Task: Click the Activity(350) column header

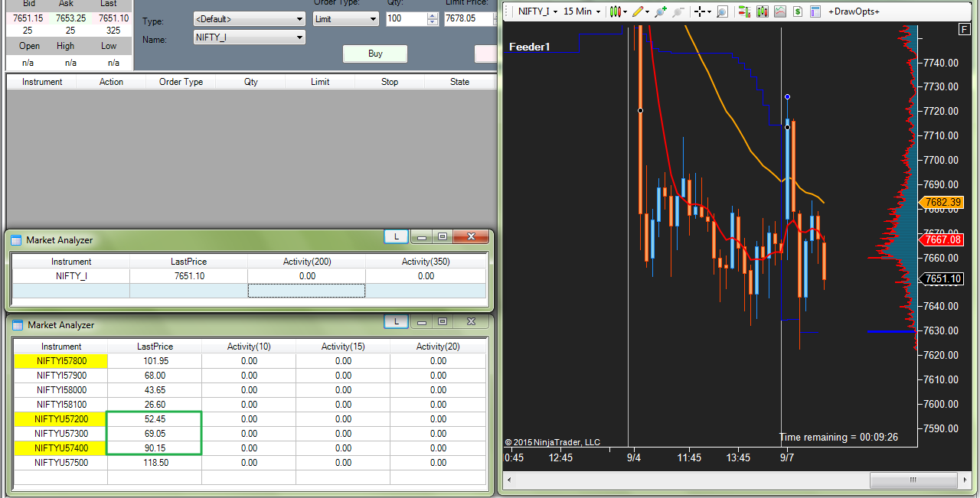Action: [x=426, y=262]
